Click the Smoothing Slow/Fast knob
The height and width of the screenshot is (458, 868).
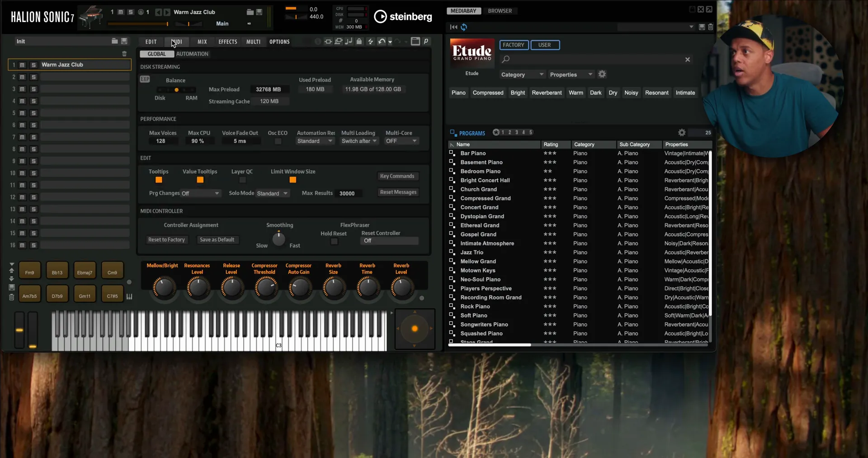point(278,239)
